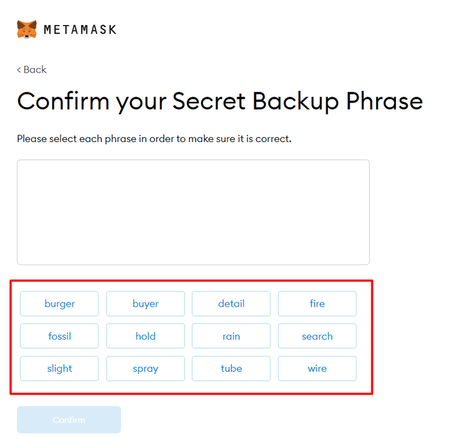Viewport: 476px width, 448px height.
Task: Click the "Please select each phrase" instruction text
Action: 154,139
